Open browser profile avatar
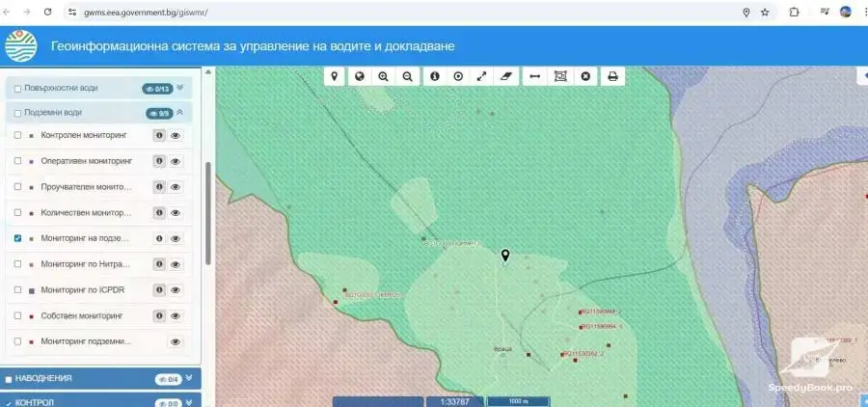Viewport: 868px width, 407px height. pyautogui.click(x=845, y=12)
